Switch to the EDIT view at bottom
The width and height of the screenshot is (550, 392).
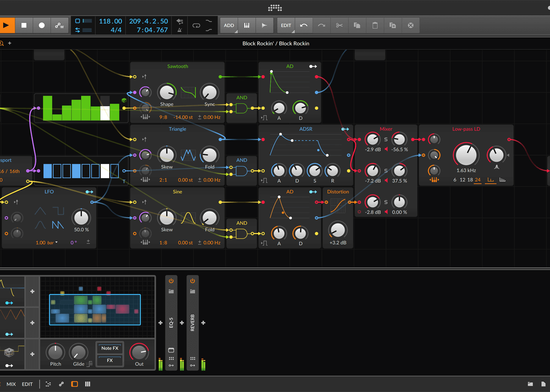click(x=27, y=384)
